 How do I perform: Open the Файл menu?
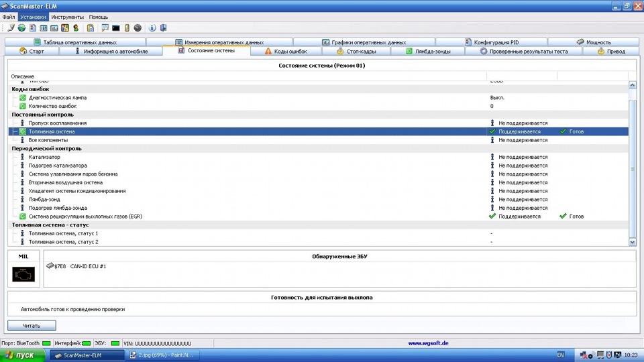tap(9, 17)
